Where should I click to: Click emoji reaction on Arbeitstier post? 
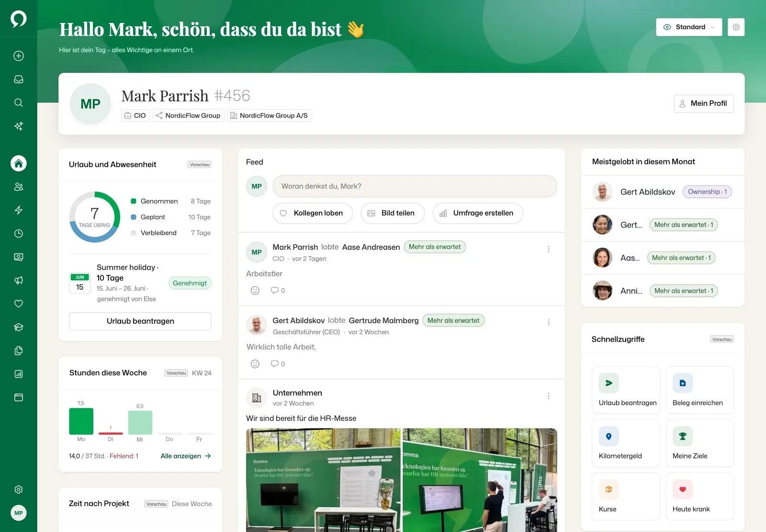tap(255, 291)
